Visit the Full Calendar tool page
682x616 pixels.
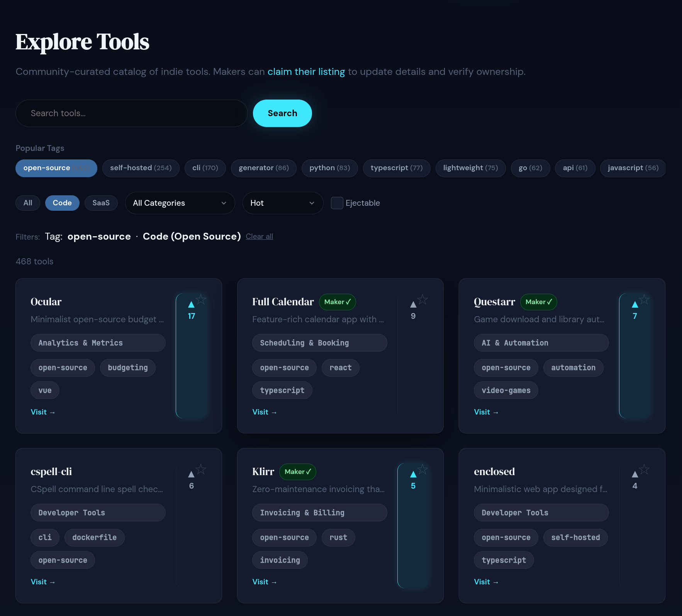[265, 412]
